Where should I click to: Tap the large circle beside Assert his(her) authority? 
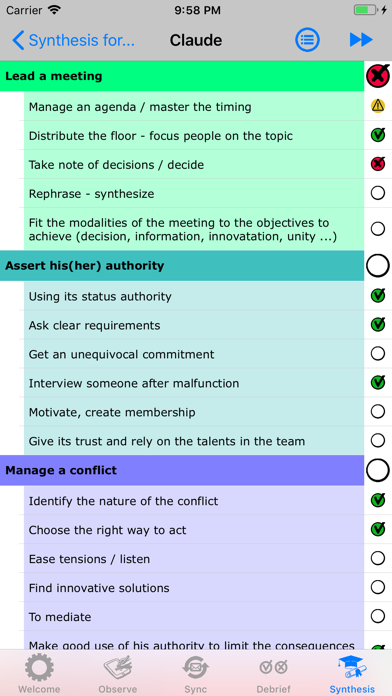point(378,265)
